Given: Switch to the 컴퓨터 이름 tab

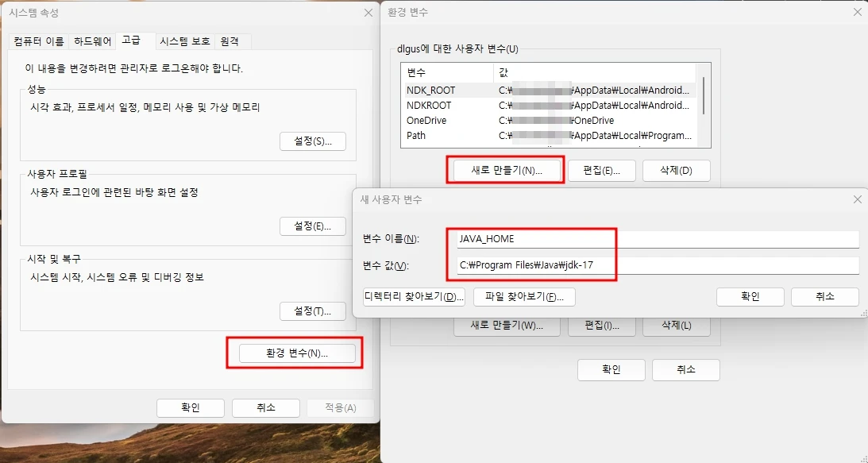Looking at the screenshot, I should 38,40.
